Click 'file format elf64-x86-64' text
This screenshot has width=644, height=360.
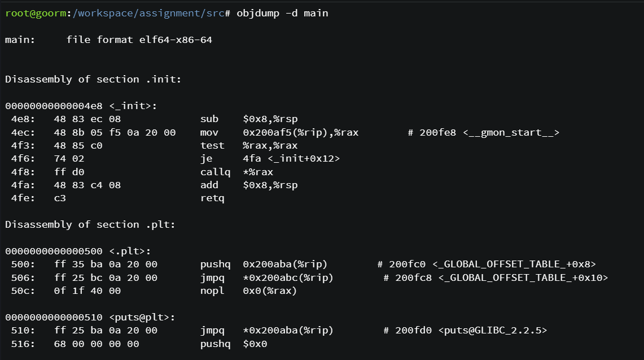(139, 40)
